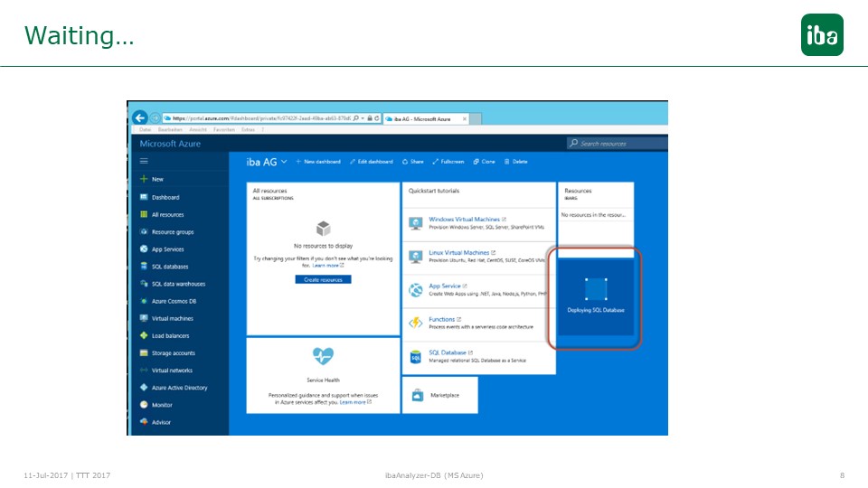
Task: Click the Windows Virtual Machines tutorial icon
Action: [416, 223]
